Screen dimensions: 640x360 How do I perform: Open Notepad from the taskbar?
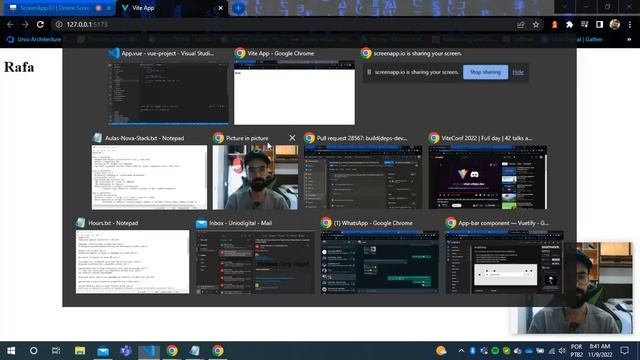point(195,351)
